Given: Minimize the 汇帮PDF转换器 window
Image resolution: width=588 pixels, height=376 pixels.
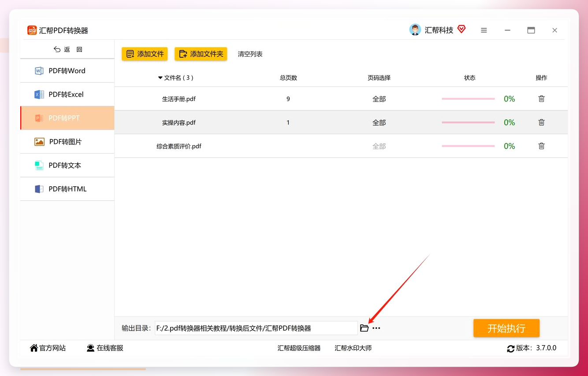Looking at the screenshot, I should tap(508, 30).
